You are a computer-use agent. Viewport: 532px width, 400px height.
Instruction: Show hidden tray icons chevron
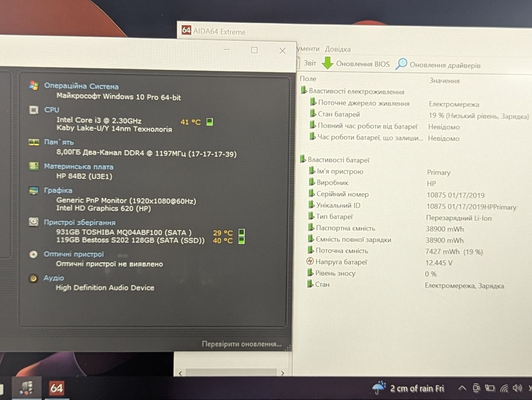pyautogui.click(x=462, y=388)
